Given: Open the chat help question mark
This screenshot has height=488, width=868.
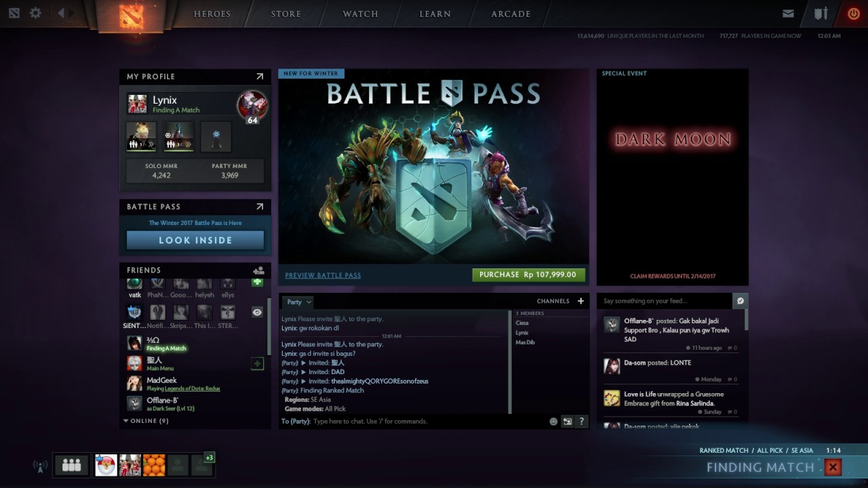Looking at the screenshot, I should [581, 422].
